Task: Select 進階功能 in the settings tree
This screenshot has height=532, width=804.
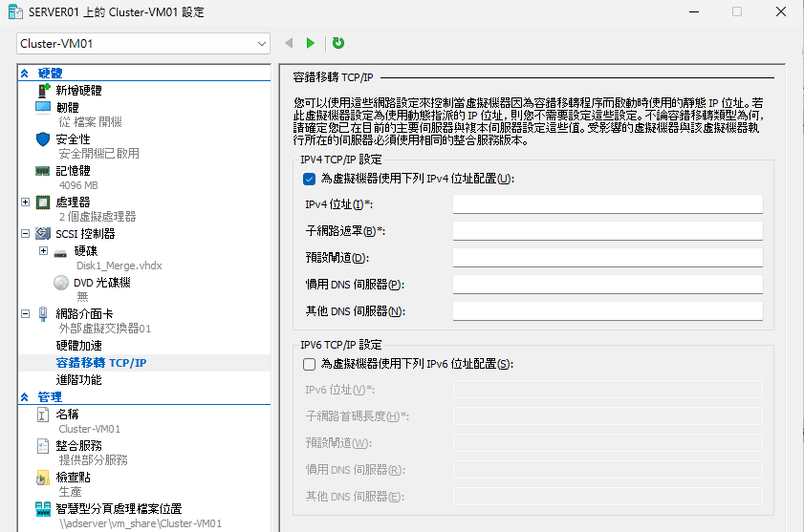Action: coord(78,379)
